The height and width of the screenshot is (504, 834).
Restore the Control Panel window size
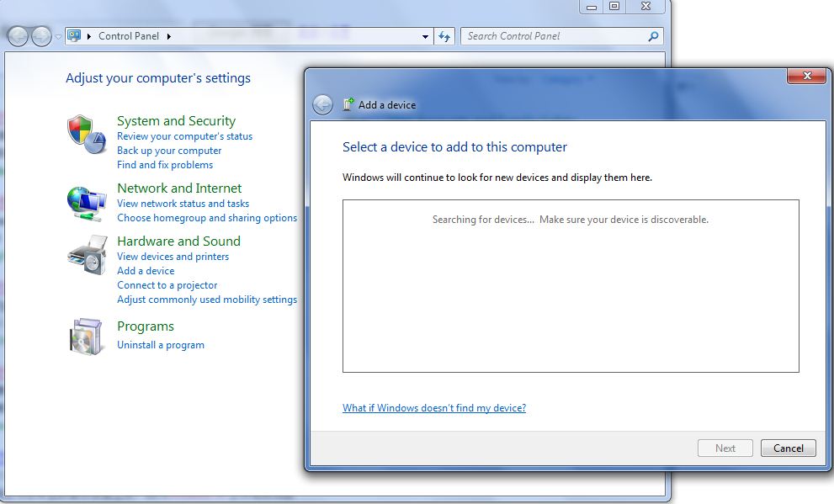pyautogui.click(x=614, y=7)
